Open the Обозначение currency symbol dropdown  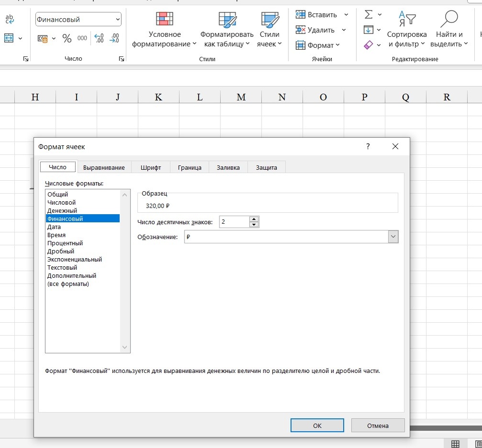coord(393,237)
